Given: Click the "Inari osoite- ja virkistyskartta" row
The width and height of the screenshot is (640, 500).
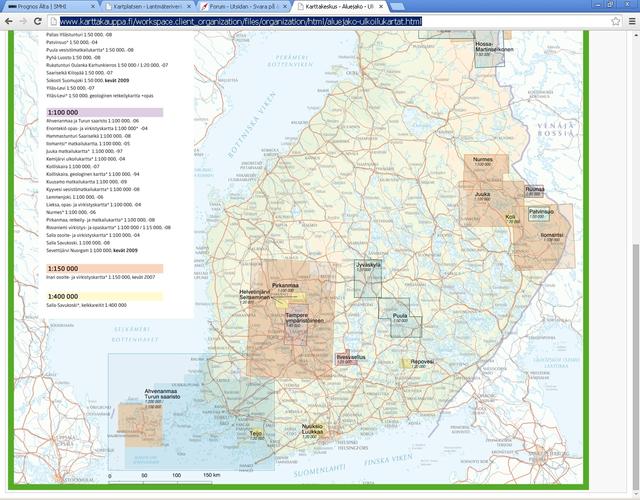Looking at the screenshot, I should [100, 277].
